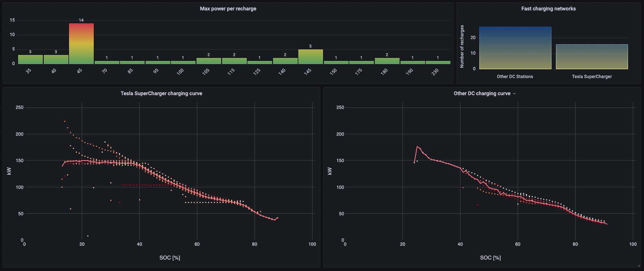
Task: Click the 190 kW histogram bar
Action: [412, 62]
